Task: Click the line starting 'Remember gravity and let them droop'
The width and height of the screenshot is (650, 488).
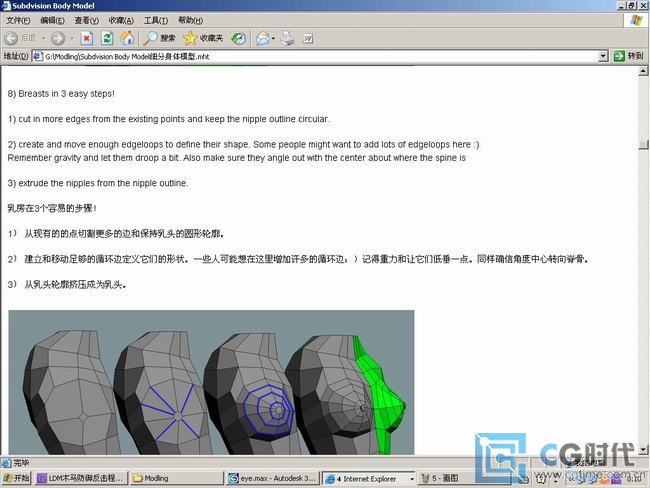Action: 236,158
